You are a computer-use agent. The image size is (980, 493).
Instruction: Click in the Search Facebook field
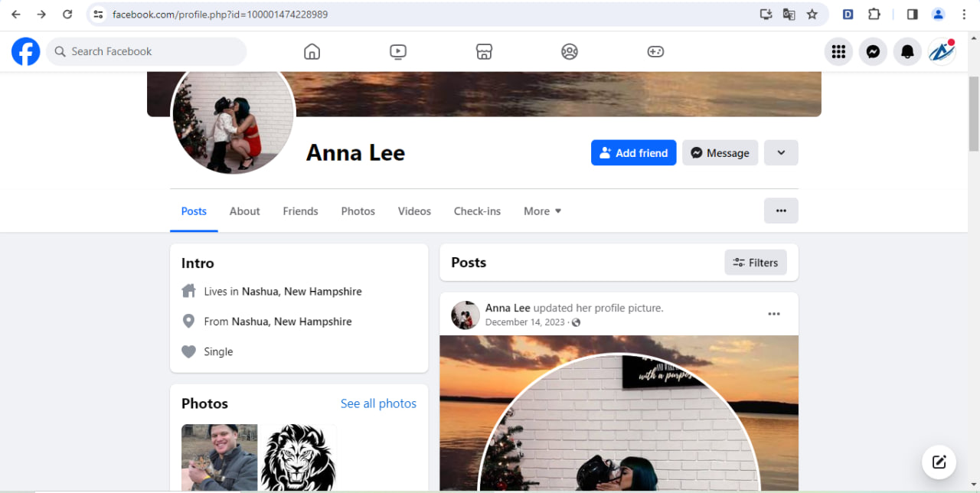coord(146,51)
